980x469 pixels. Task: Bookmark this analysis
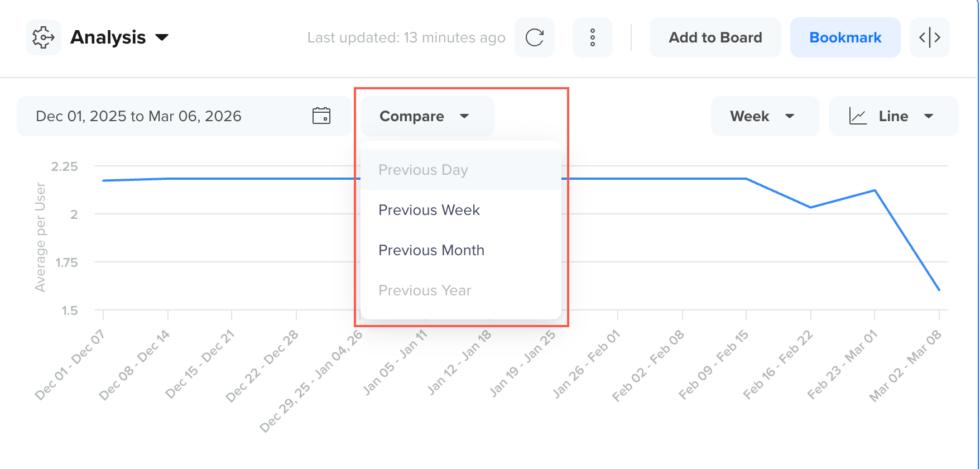pos(845,37)
